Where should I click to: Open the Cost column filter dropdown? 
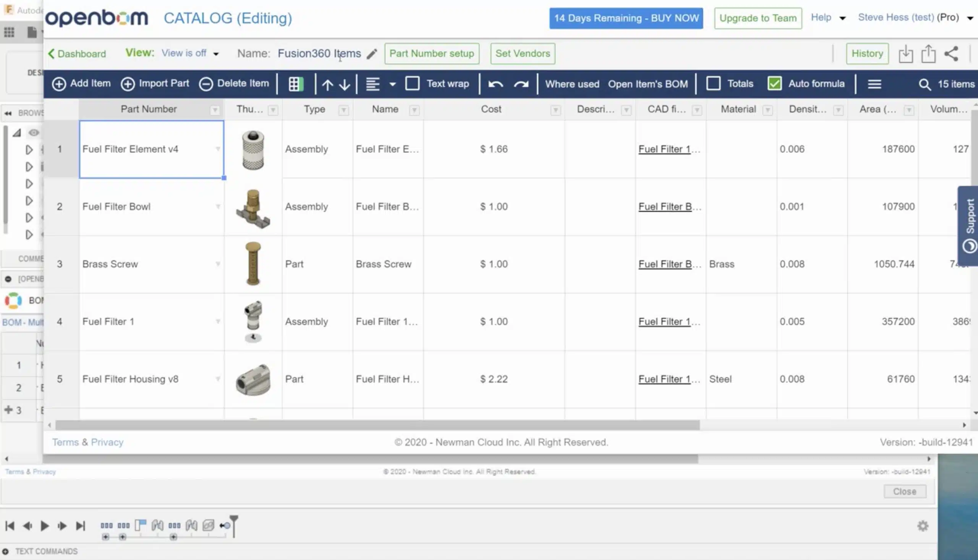click(x=555, y=110)
